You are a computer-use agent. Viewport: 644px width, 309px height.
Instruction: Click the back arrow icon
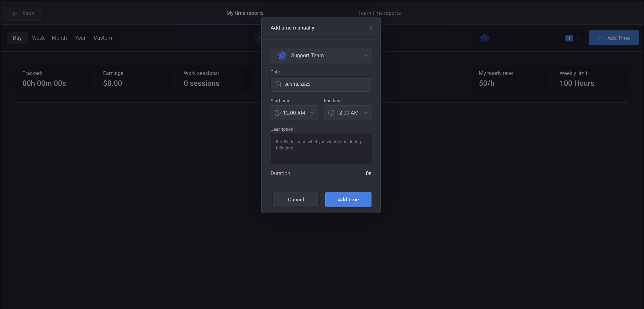click(x=15, y=13)
